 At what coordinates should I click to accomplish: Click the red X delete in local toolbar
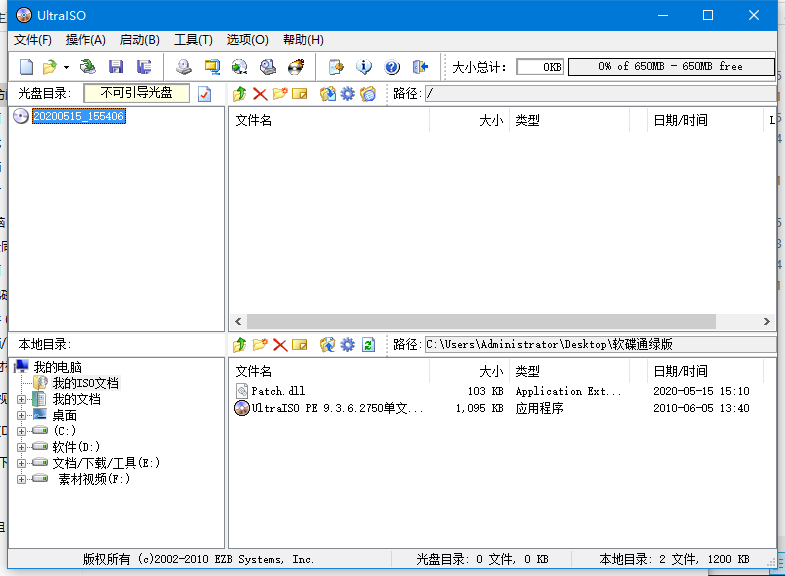click(280, 345)
